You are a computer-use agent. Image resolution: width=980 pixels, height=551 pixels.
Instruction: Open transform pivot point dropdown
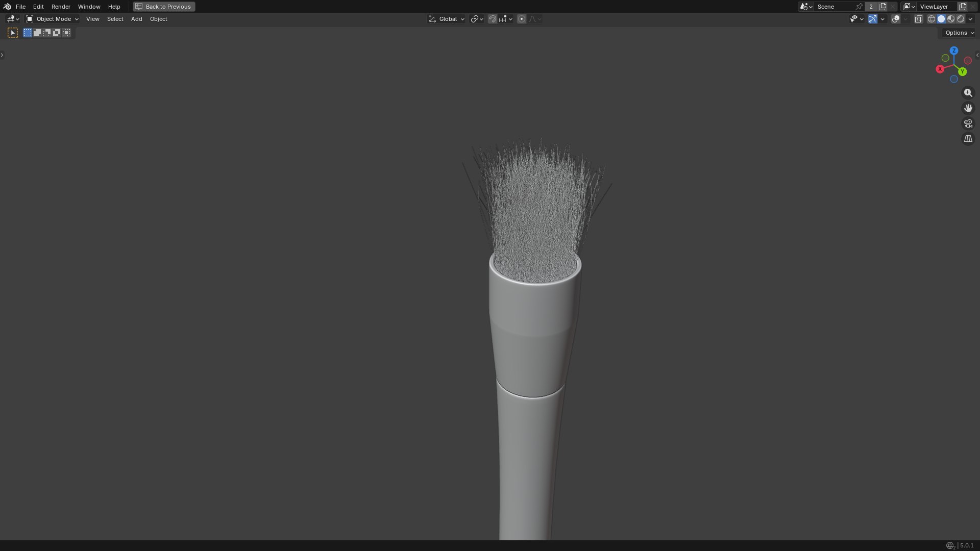[x=477, y=19]
